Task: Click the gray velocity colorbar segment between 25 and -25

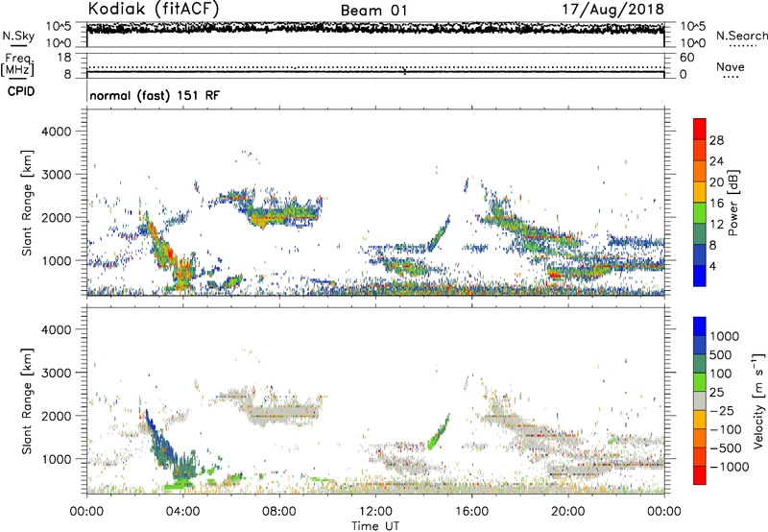Action: click(700, 400)
